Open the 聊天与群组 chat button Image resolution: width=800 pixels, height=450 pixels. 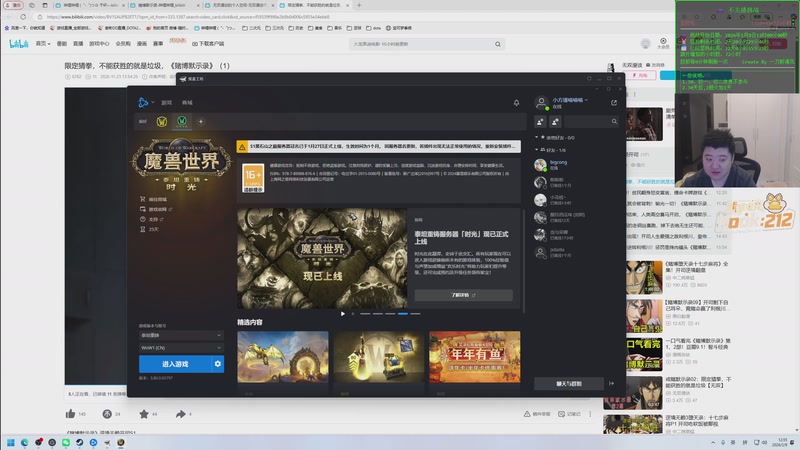569,384
